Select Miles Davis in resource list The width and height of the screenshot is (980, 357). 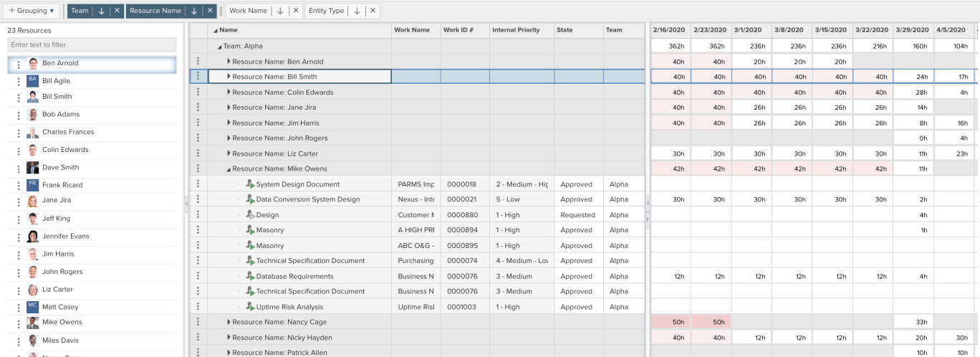point(60,341)
